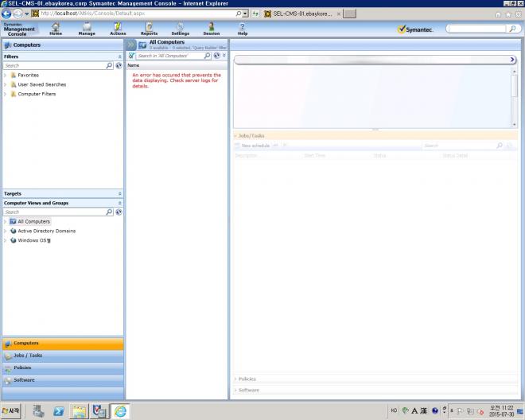Collapse the Jobs/Tasks section
The height and width of the screenshot is (420, 525).
point(235,136)
